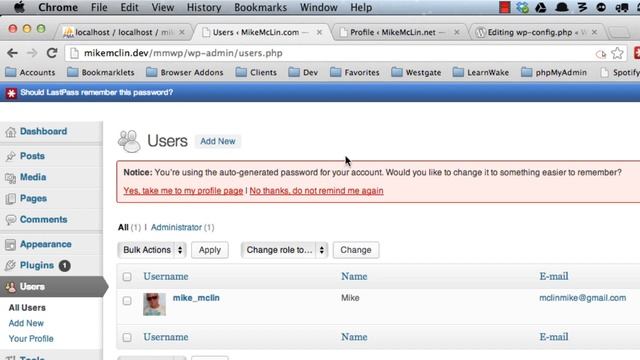Show the All users filter
Image resolution: width=640 pixels, height=360 pixels.
click(x=123, y=227)
